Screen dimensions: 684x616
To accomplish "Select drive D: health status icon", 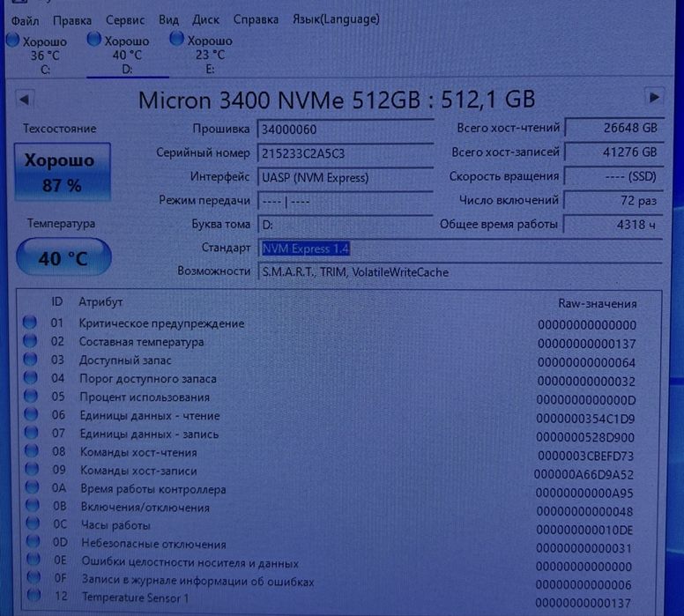I will (x=93, y=40).
